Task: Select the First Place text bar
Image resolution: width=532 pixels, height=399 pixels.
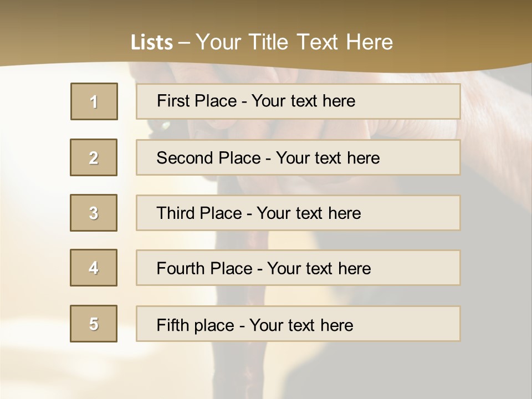Action: 298,101
